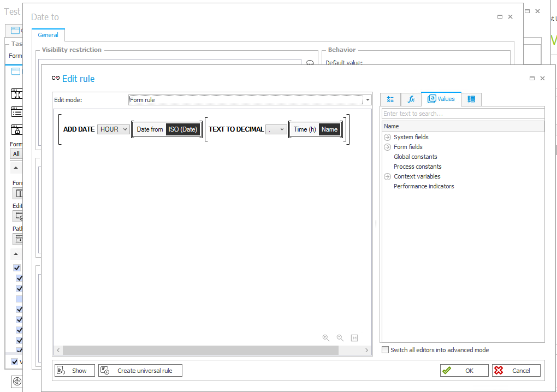Enable Switch all editors into advanced mode
Viewport: 557px width, 392px height.
click(x=386, y=350)
